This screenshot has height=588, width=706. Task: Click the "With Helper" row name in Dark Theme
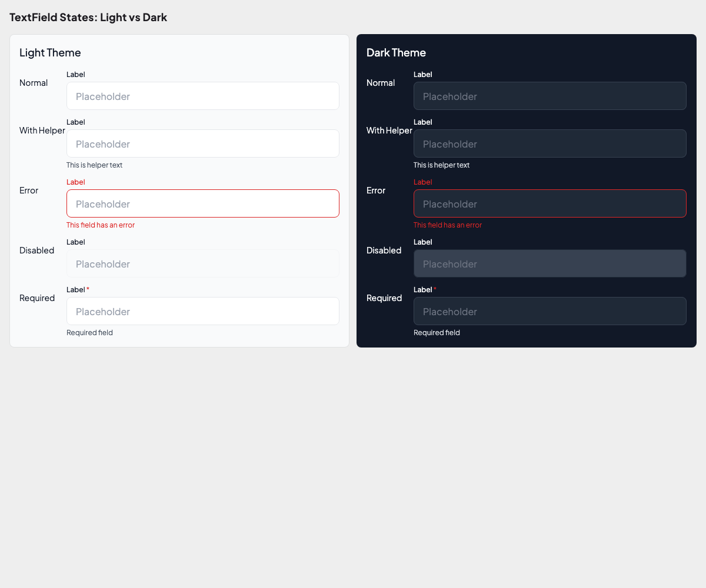click(x=389, y=131)
